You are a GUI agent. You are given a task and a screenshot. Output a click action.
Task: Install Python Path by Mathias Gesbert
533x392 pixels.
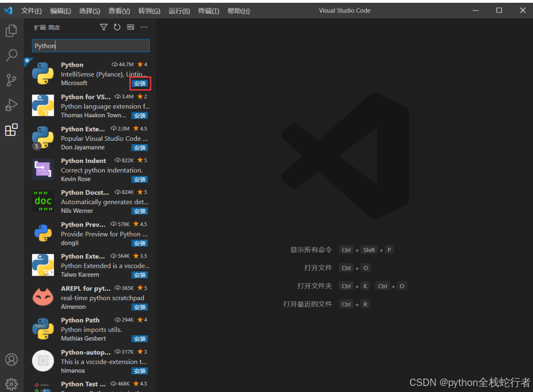[x=140, y=339]
